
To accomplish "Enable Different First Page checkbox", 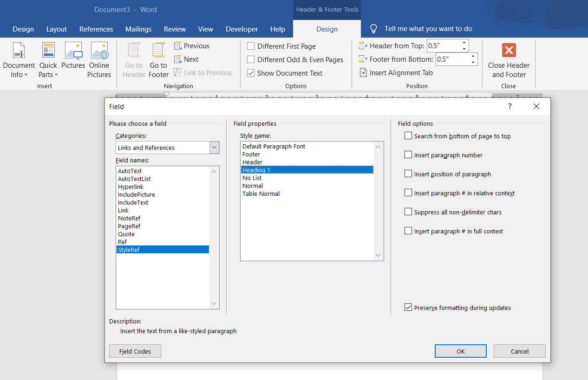I will pyautogui.click(x=251, y=46).
